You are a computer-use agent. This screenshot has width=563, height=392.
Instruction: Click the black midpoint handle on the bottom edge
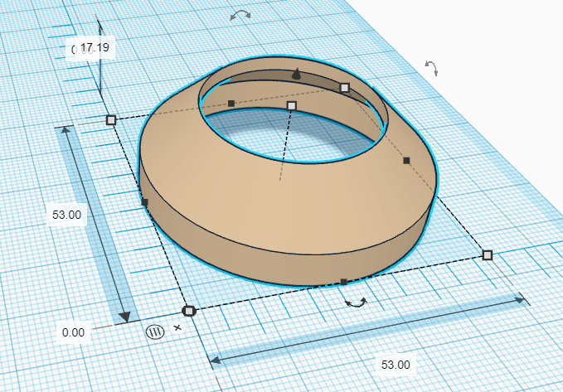tap(343, 282)
